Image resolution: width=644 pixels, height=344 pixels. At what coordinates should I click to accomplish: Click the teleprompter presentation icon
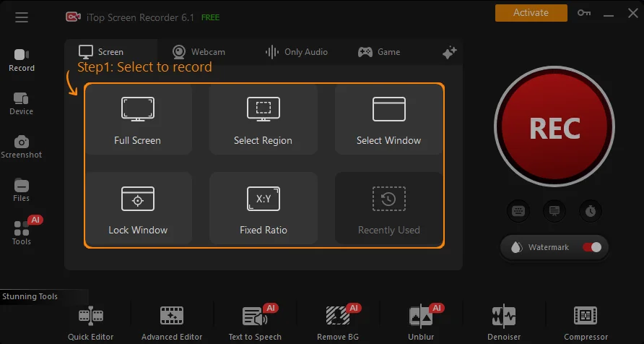click(554, 211)
